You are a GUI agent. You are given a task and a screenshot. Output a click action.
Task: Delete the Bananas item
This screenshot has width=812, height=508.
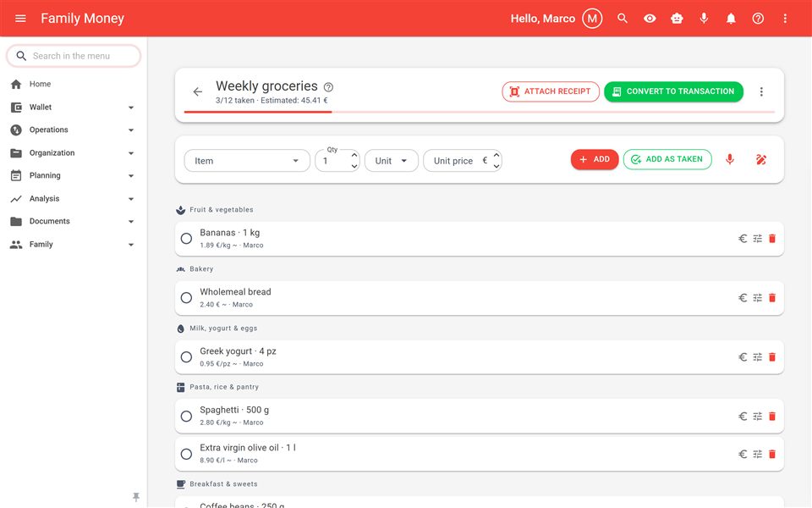click(x=772, y=239)
